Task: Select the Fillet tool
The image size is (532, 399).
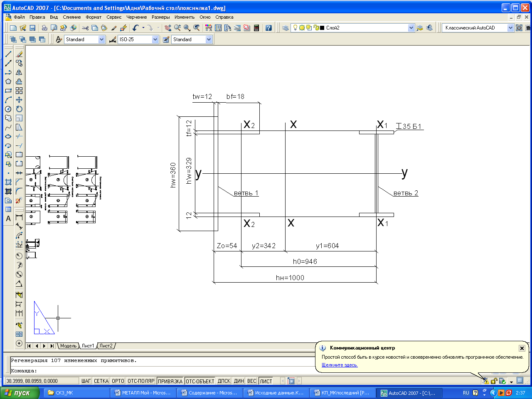Action: coord(19,191)
